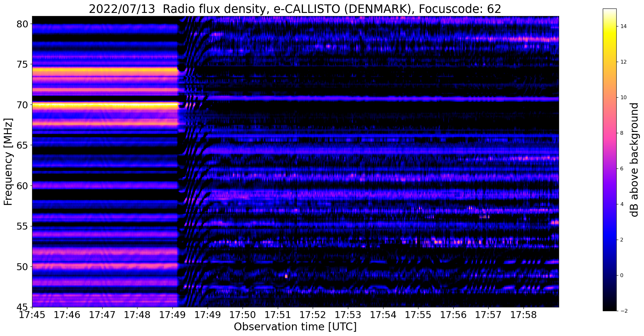Click the 17:46 time tick label
Image resolution: width=644 pixels, height=336 pixels.
[67, 314]
